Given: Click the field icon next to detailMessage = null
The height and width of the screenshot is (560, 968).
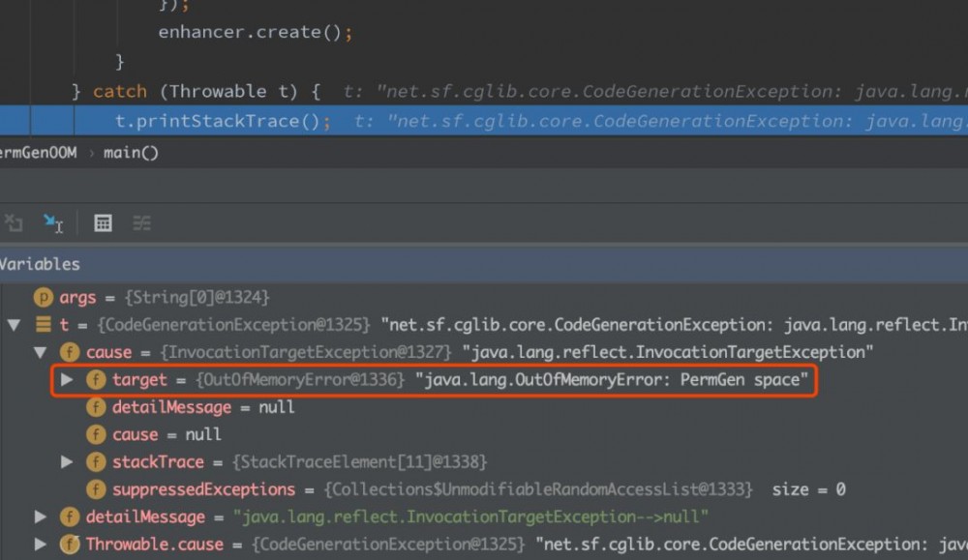Looking at the screenshot, I should pyautogui.click(x=96, y=407).
